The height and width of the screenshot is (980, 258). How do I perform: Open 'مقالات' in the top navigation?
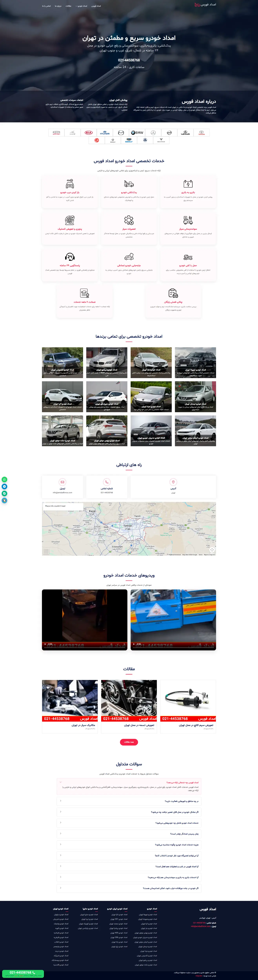tap(68, 6)
